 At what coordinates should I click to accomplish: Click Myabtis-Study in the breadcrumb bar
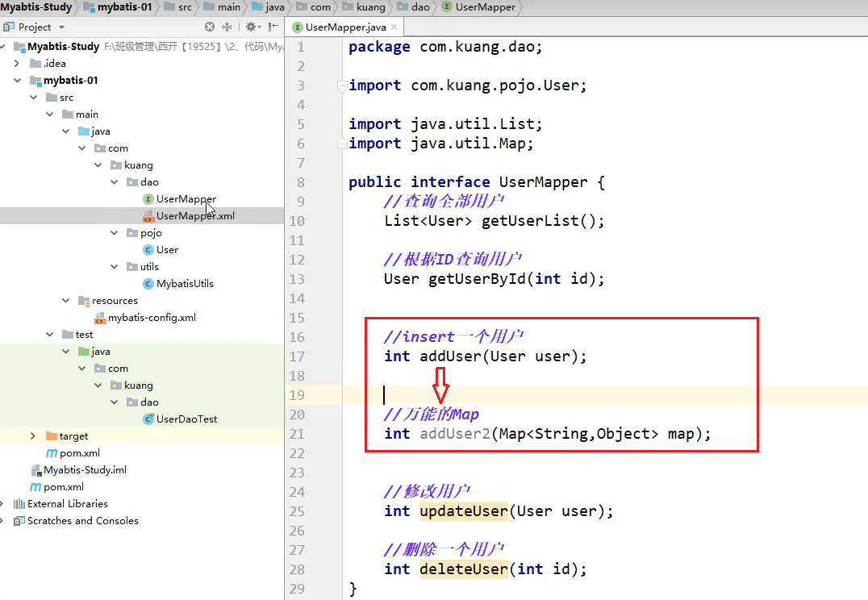pos(36,7)
